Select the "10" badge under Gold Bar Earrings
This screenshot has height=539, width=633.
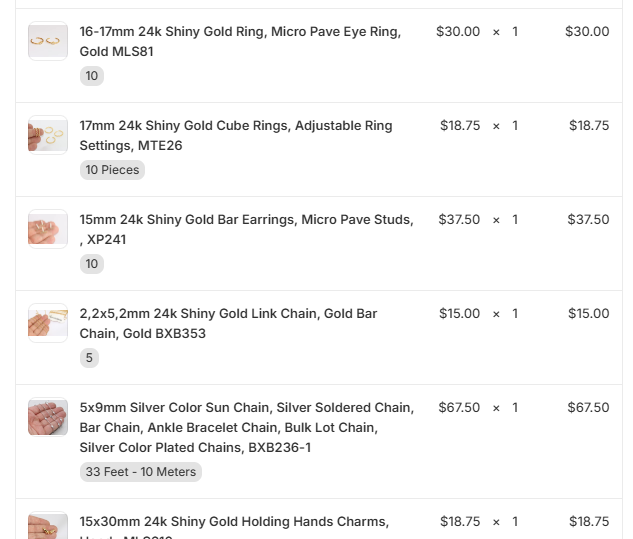tap(92, 264)
